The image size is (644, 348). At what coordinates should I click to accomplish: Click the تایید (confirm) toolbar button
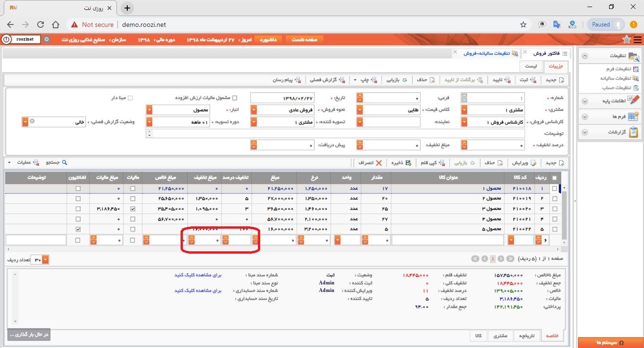click(x=502, y=80)
